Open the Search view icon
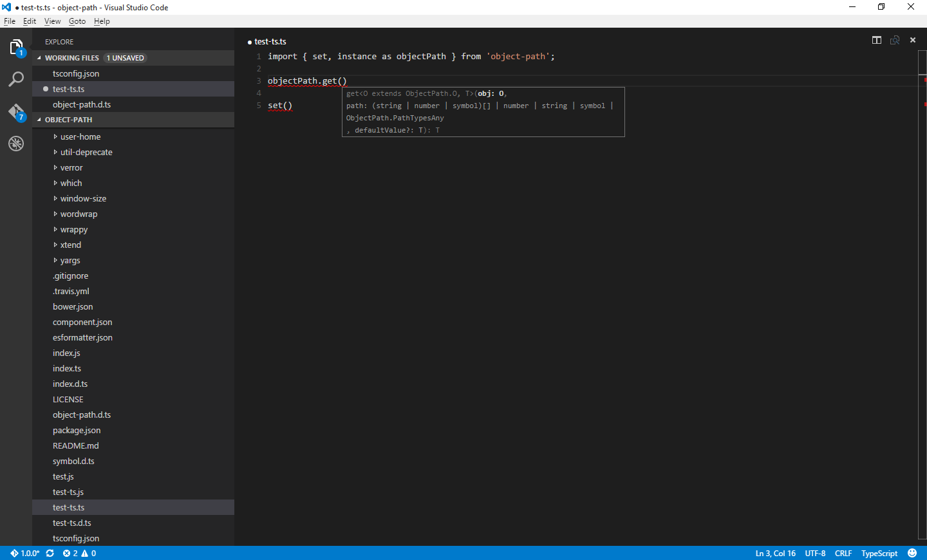The width and height of the screenshot is (927, 560). click(16, 80)
